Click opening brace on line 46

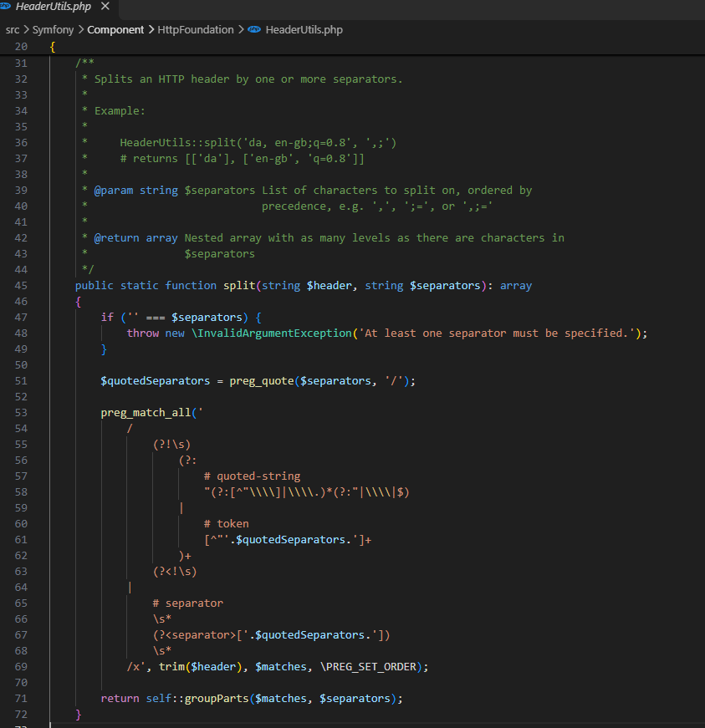78,302
